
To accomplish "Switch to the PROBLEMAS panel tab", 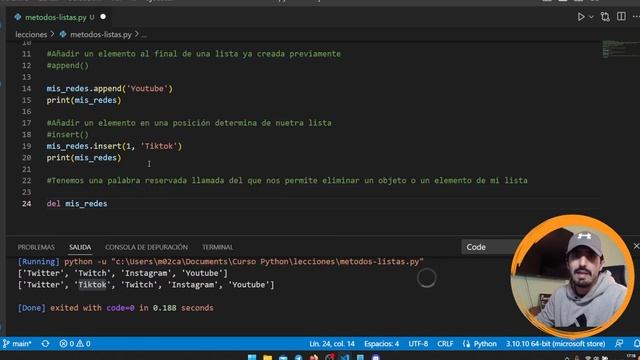I will click(36, 247).
